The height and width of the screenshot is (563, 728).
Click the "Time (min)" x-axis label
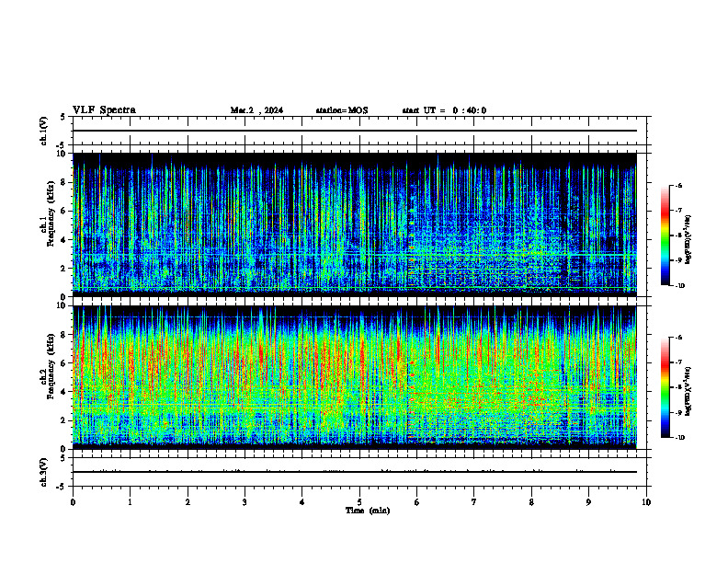[x=368, y=511]
